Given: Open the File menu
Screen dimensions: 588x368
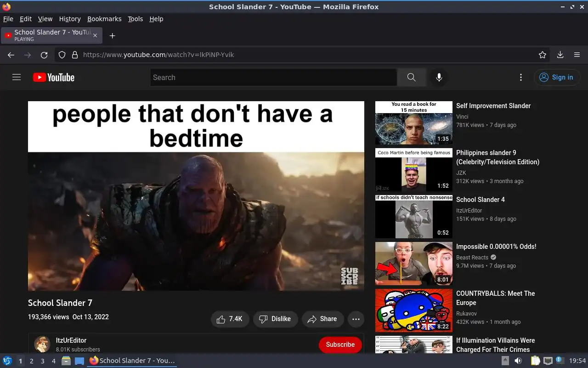Looking at the screenshot, I should 8,19.
